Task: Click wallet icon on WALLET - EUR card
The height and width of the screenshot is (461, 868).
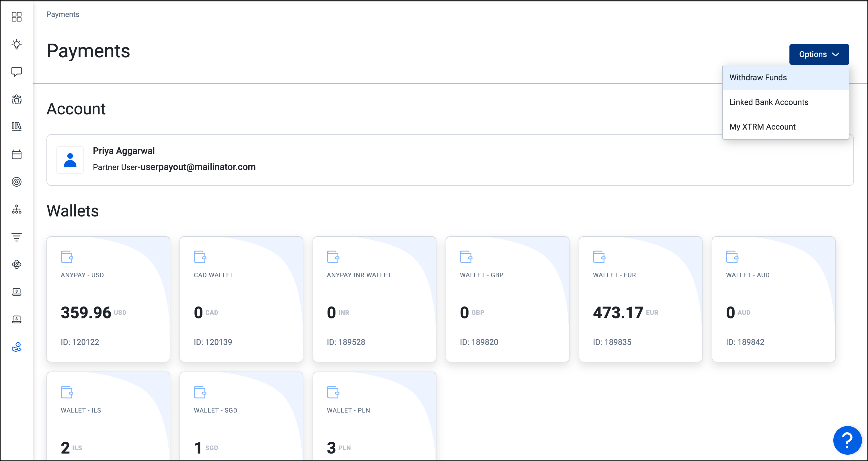Action: [599, 257]
